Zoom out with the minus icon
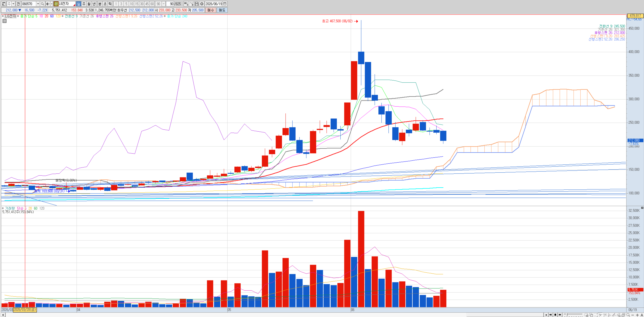 coord(633,315)
